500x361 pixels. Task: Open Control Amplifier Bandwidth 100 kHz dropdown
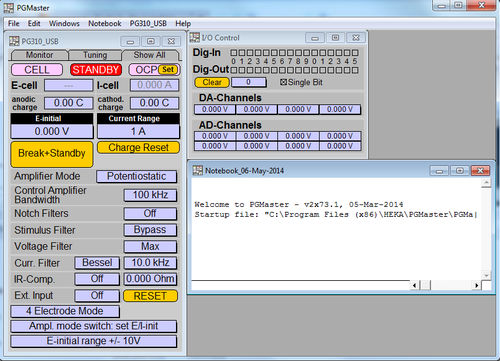pyautogui.click(x=150, y=195)
